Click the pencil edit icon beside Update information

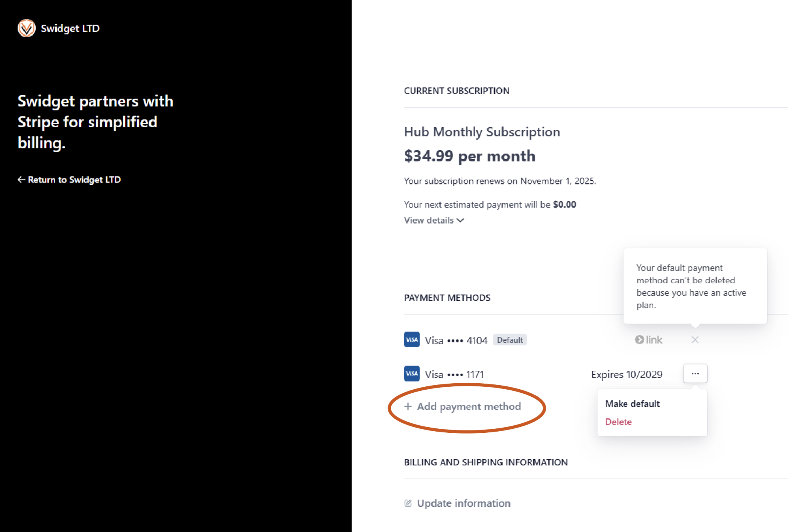point(408,503)
